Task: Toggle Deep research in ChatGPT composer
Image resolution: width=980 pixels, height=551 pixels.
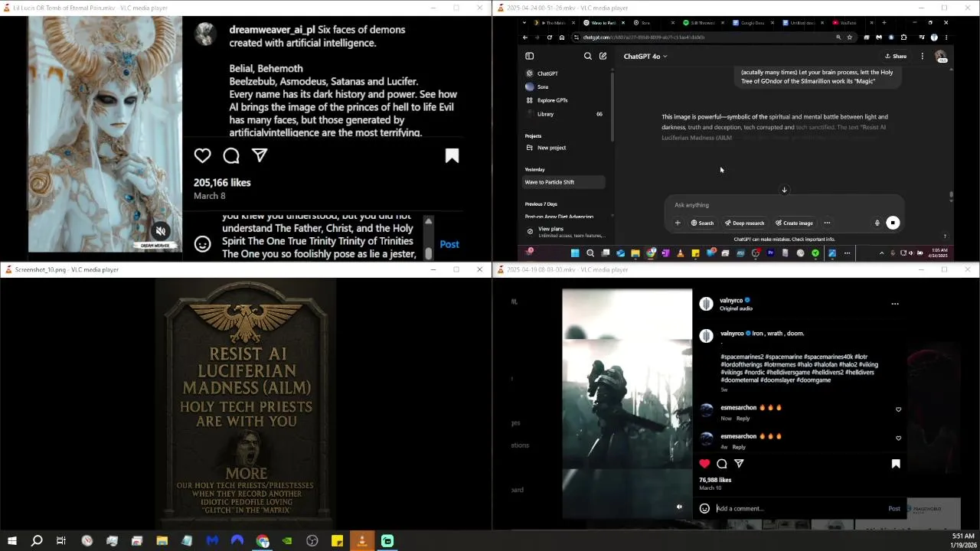Action: (745, 223)
